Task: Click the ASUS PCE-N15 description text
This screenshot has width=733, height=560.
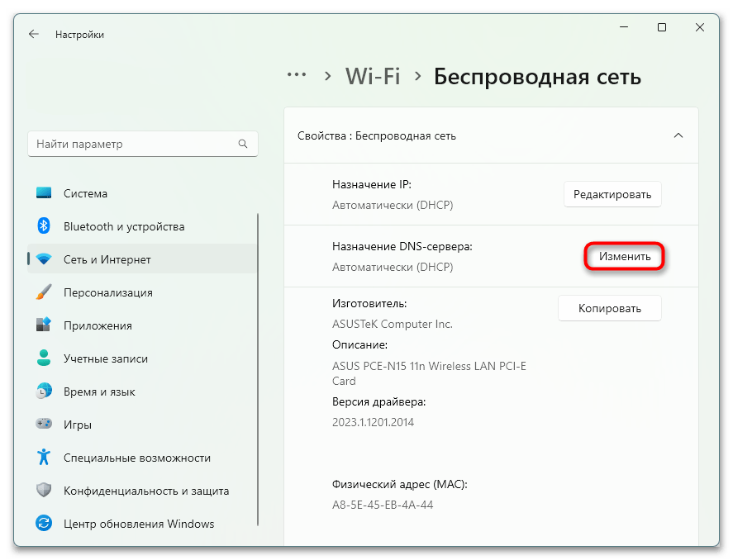Action: point(429,373)
